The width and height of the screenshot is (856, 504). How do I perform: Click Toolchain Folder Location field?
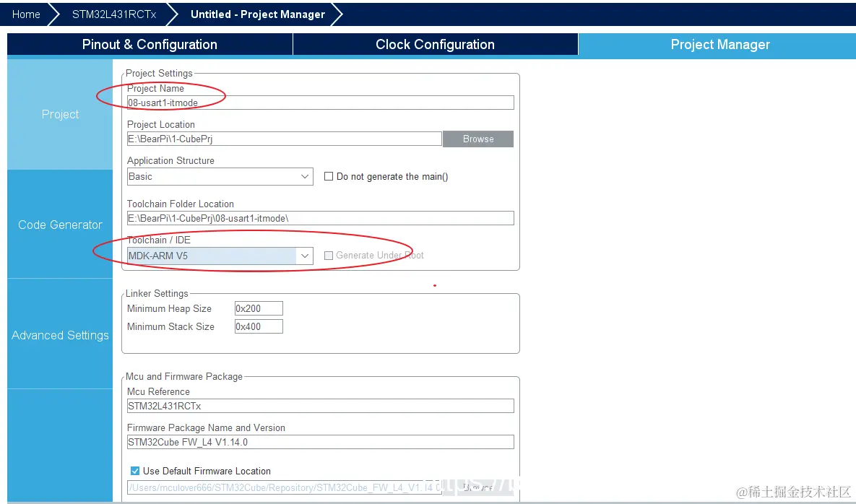click(321, 218)
